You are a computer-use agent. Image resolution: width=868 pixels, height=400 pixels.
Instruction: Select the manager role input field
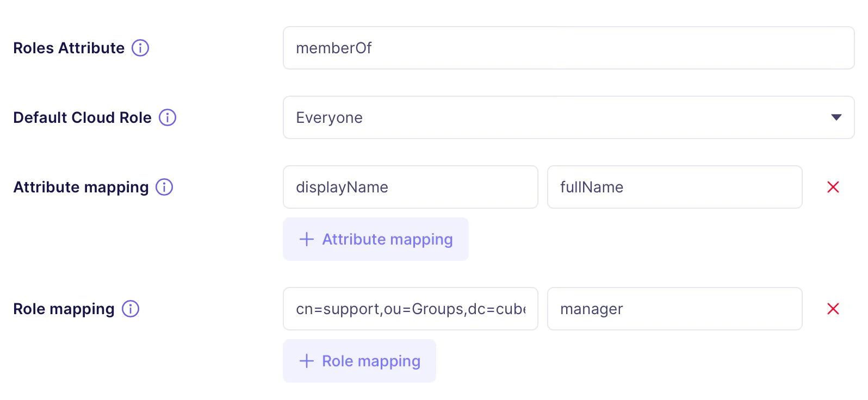pos(674,309)
